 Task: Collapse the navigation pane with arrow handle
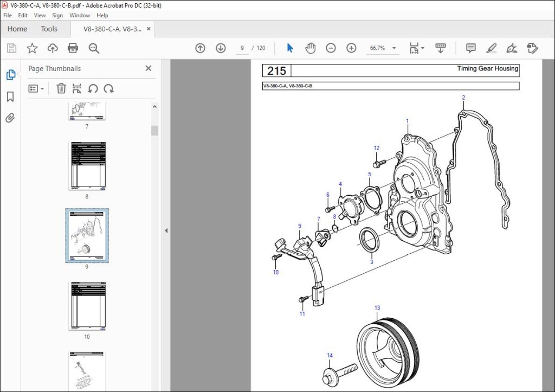tap(166, 230)
